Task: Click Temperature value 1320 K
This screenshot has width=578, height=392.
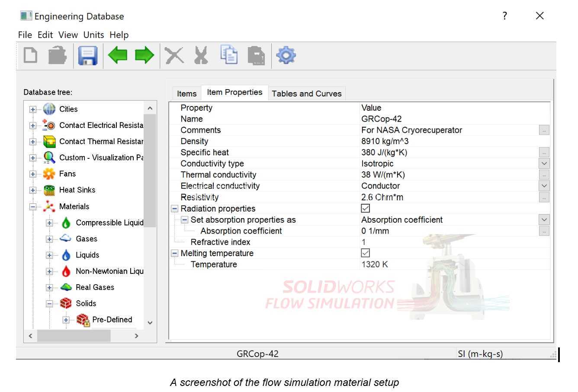Action: [375, 264]
